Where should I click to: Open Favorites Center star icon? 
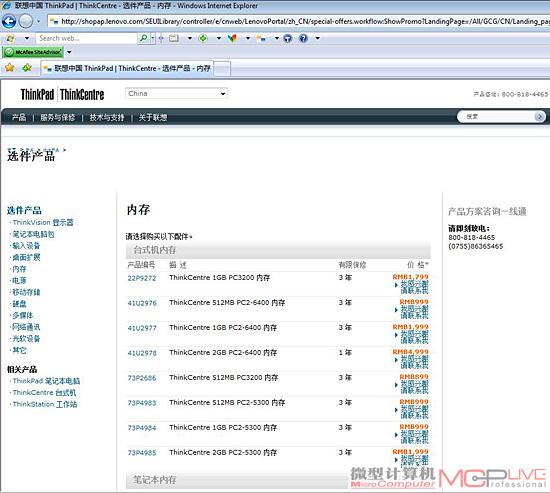coord(10,67)
